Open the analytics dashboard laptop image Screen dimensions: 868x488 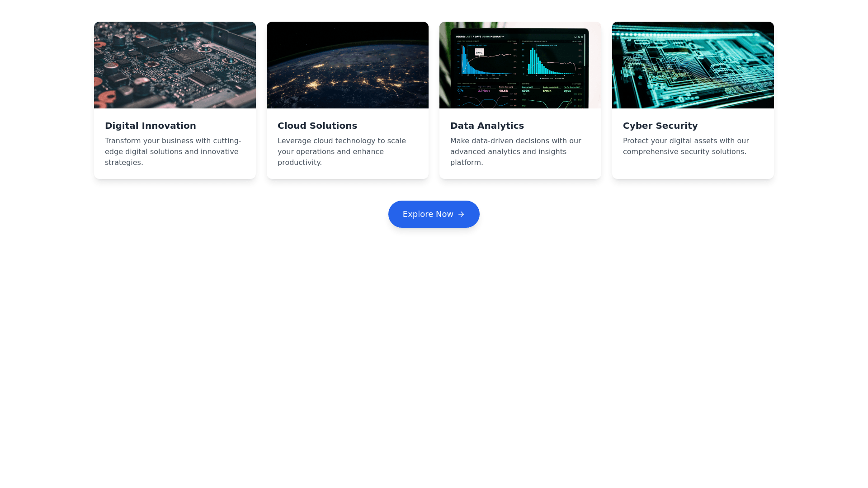(520, 65)
